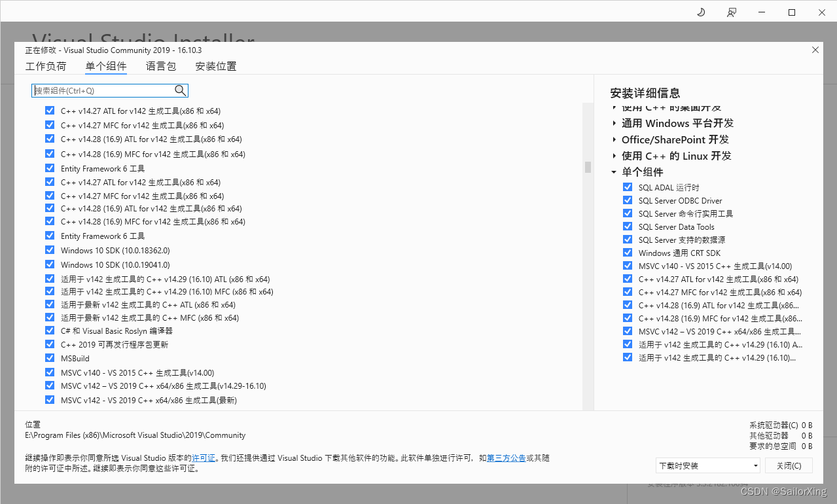The image size is (837, 504).
Task: Click the 关闭(C) button
Action: pyautogui.click(x=789, y=465)
